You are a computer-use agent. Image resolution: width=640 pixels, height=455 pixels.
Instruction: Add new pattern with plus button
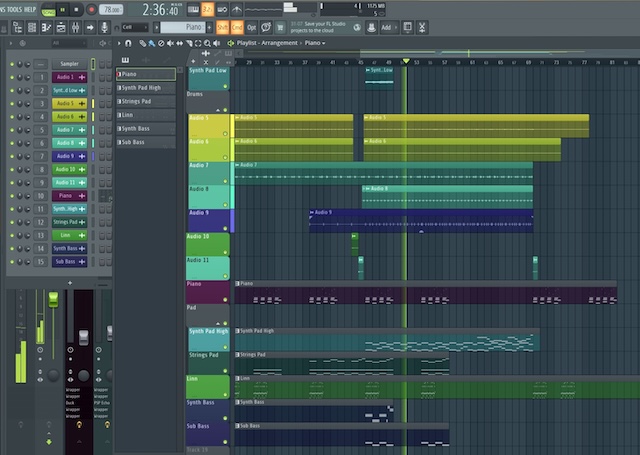(210, 27)
